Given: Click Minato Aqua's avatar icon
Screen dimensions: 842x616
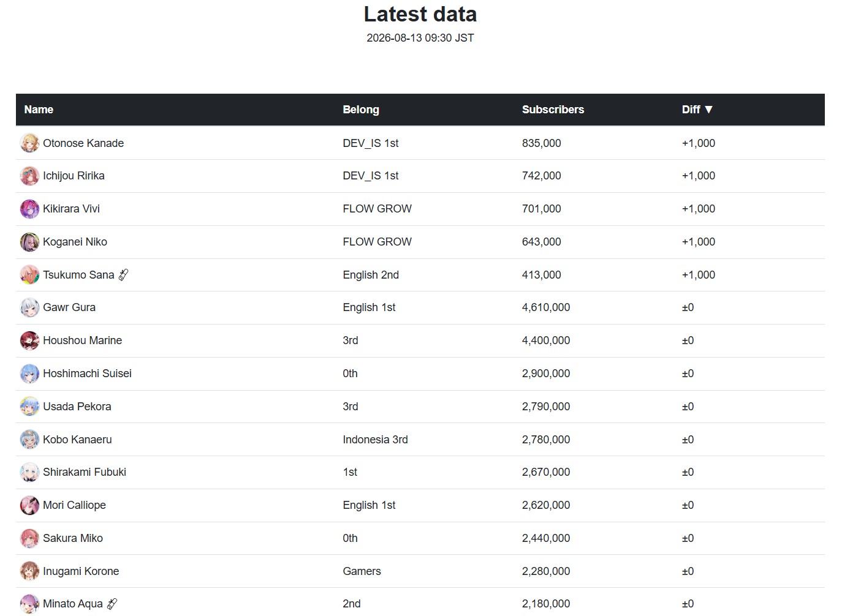Looking at the screenshot, I should (29, 604).
